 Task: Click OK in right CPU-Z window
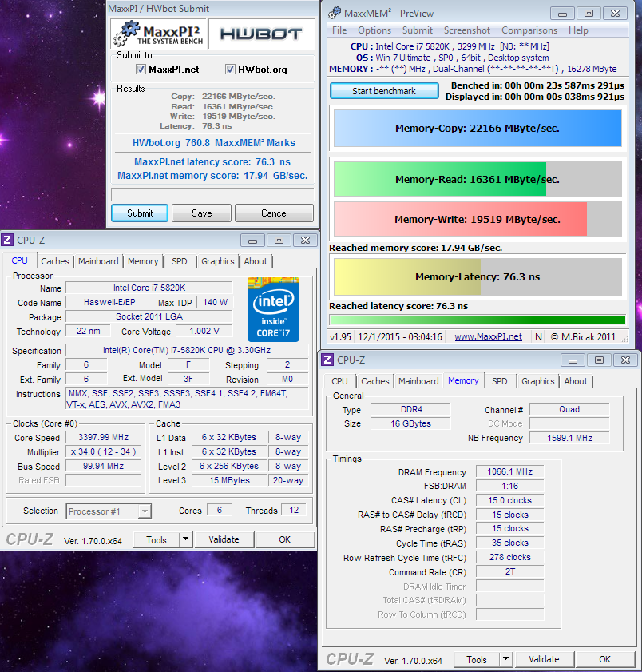coord(604,659)
